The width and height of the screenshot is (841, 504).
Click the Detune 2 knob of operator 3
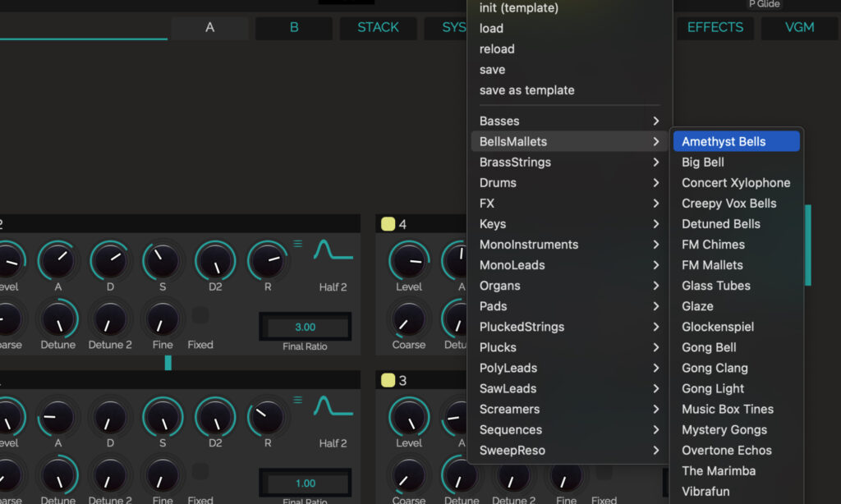pos(513,476)
